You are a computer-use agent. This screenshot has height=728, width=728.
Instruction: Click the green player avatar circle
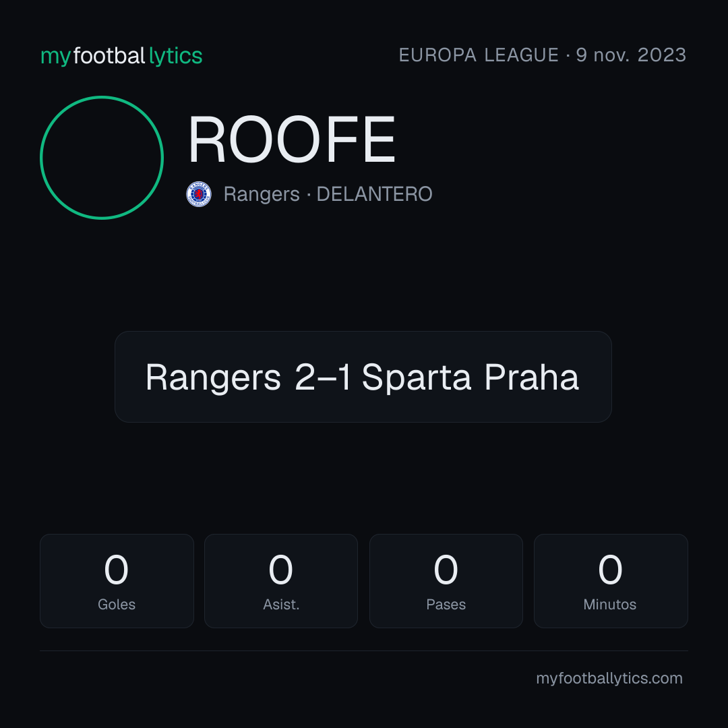102,158
